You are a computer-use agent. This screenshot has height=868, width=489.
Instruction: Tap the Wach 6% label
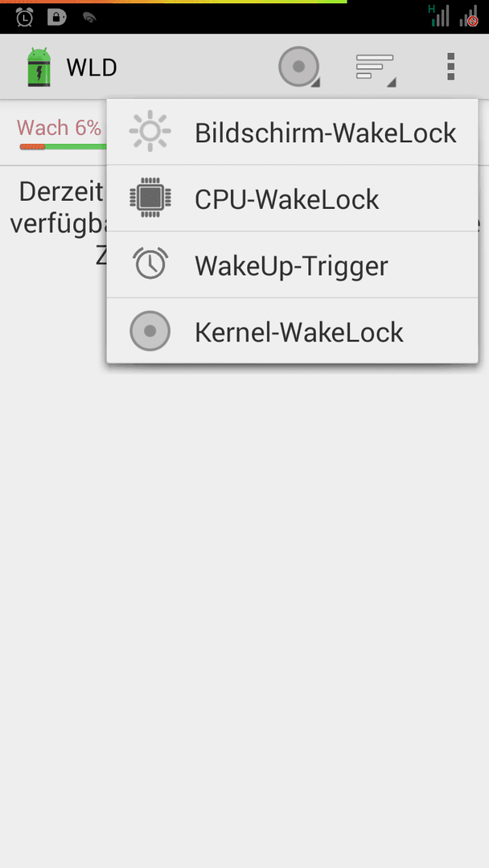[x=59, y=128]
